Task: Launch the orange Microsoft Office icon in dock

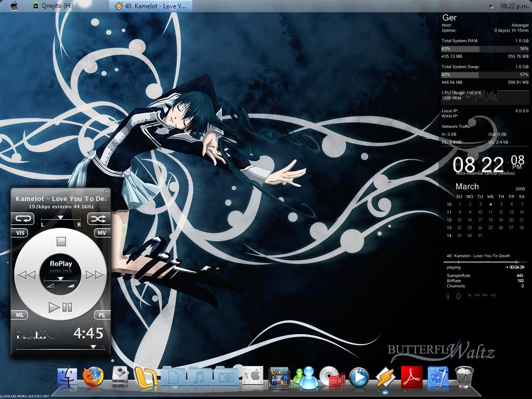Action: 146,377
